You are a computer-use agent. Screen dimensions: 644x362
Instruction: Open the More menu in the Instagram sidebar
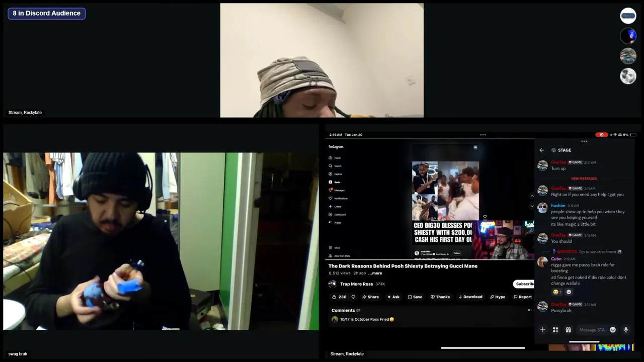(335, 248)
